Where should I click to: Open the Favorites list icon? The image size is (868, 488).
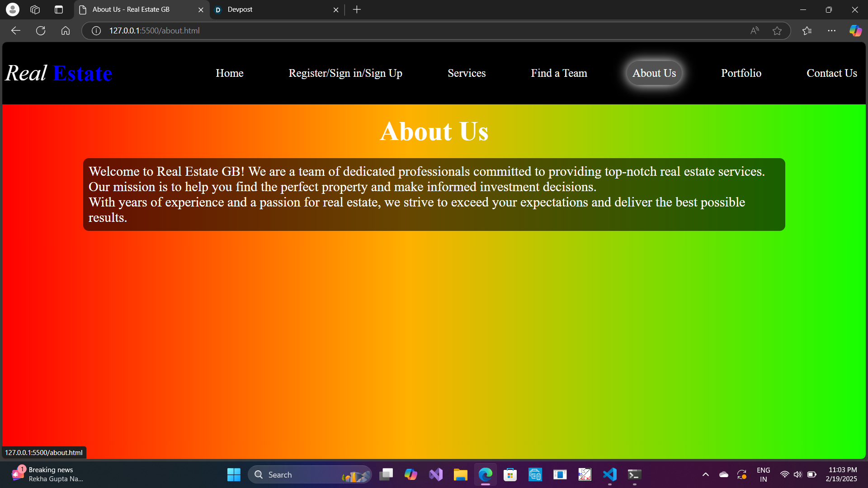(x=807, y=31)
